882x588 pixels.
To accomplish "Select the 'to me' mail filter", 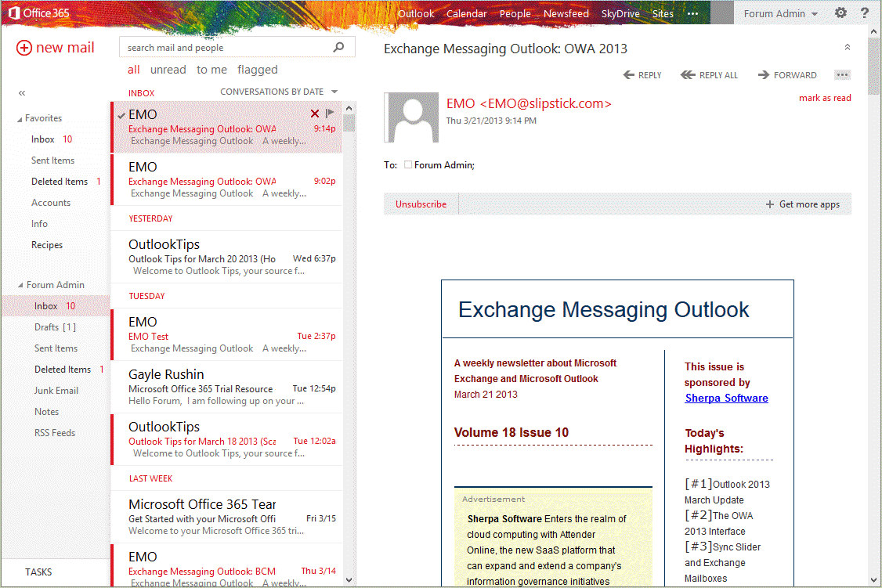I will [x=211, y=70].
